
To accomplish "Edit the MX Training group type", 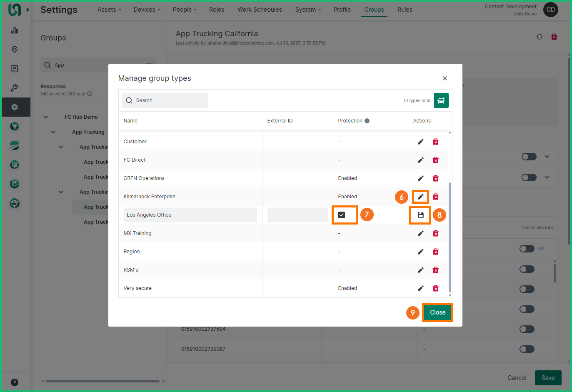I will (420, 233).
